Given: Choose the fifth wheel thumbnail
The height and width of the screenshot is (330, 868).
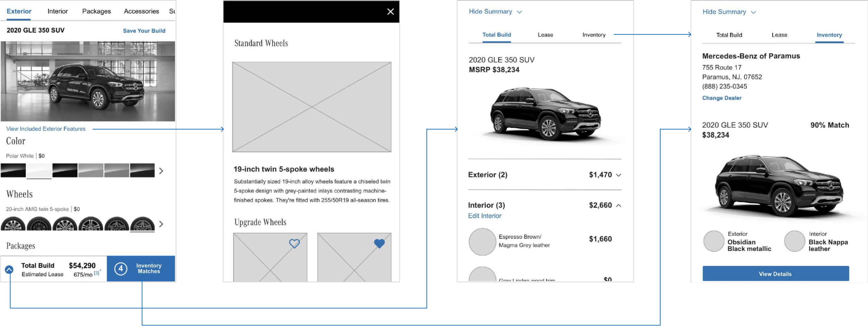Looking at the screenshot, I should 117,224.
